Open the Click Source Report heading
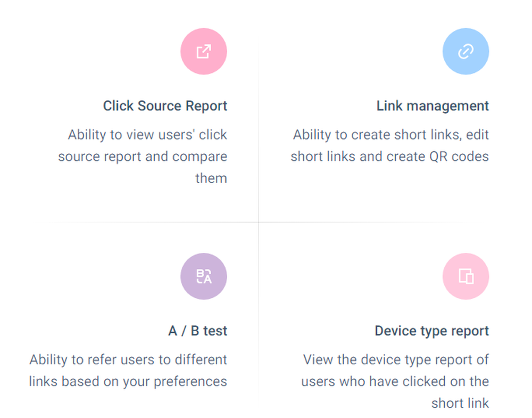Image resolution: width=532 pixels, height=418 pixels. point(165,106)
